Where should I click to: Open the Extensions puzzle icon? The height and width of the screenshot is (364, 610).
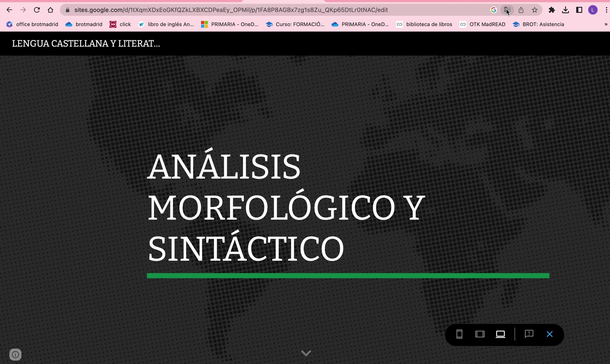click(552, 10)
